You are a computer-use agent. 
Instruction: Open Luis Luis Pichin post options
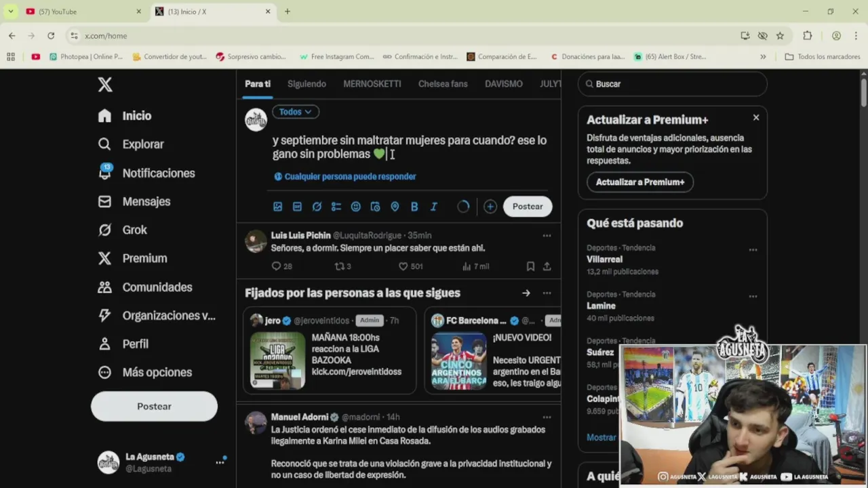(x=547, y=236)
